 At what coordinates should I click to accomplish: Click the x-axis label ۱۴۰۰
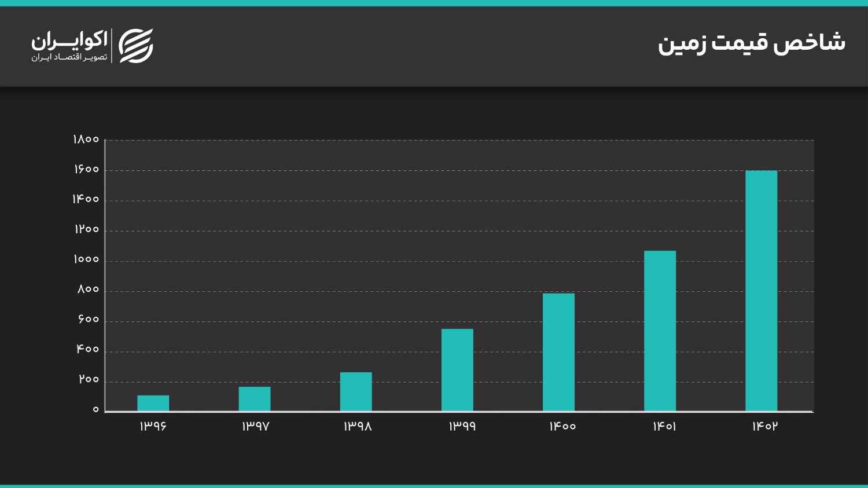pyautogui.click(x=562, y=426)
